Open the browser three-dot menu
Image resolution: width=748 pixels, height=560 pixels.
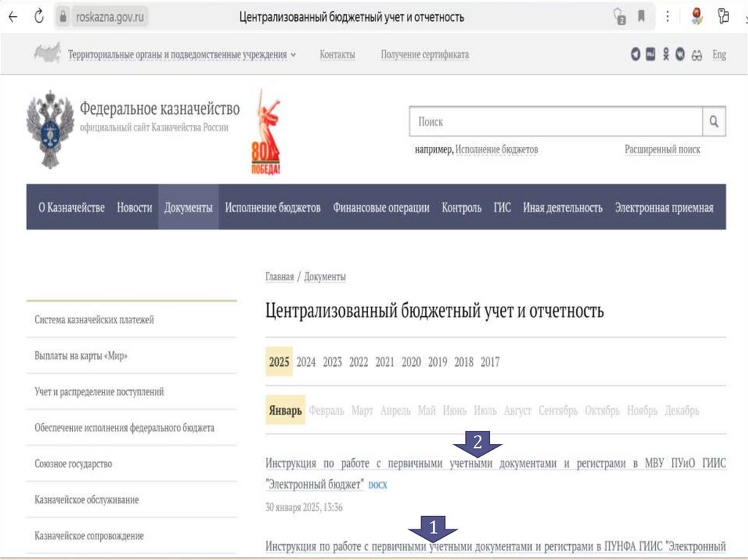(x=668, y=17)
